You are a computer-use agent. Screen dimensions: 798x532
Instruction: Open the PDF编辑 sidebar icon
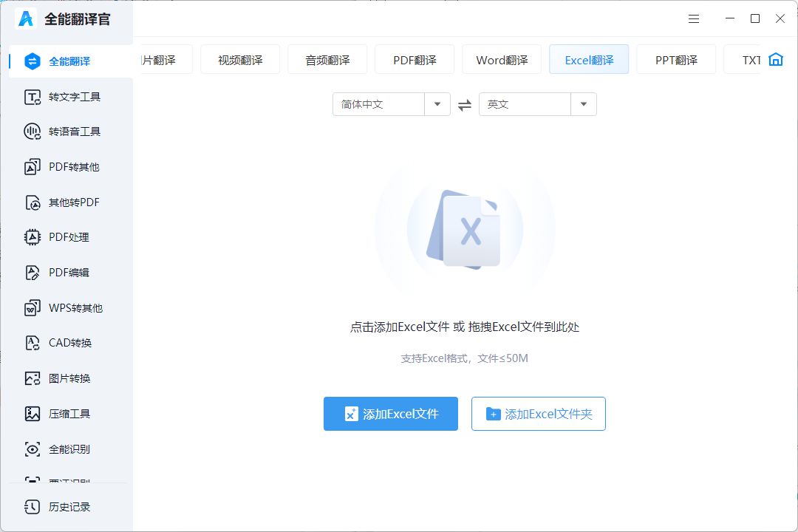click(x=32, y=273)
